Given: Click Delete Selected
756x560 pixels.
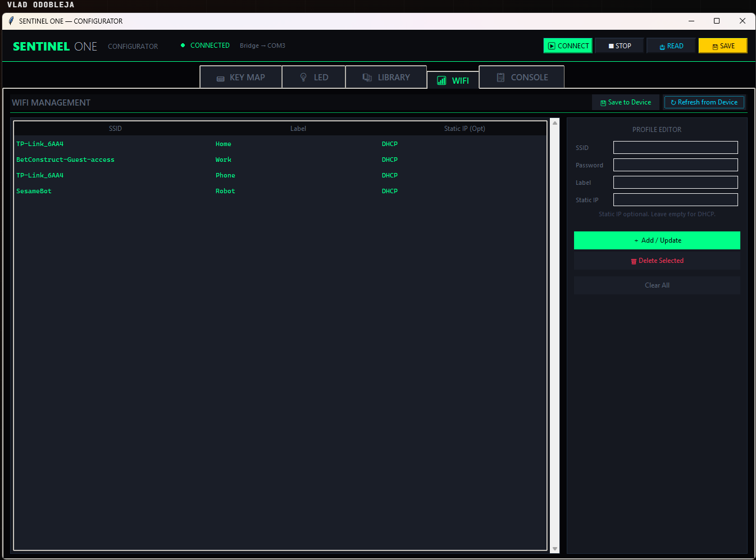Looking at the screenshot, I should click(x=657, y=261).
